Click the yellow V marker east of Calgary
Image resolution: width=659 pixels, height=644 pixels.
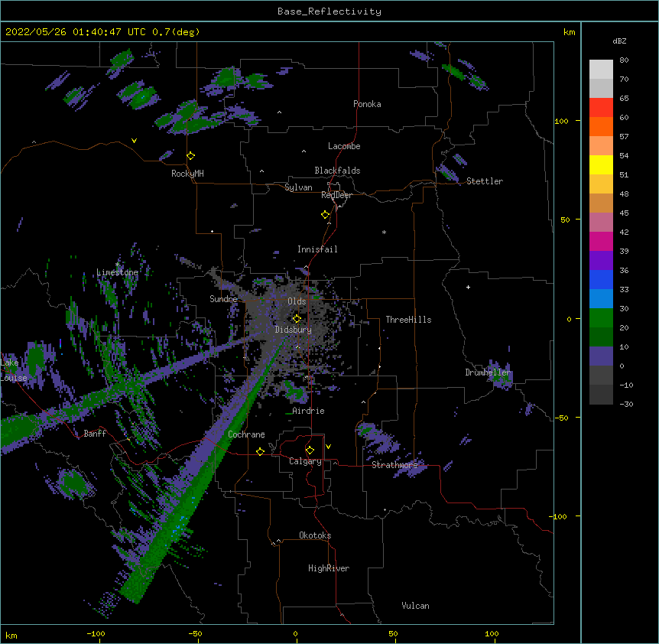tap(328, 447)
